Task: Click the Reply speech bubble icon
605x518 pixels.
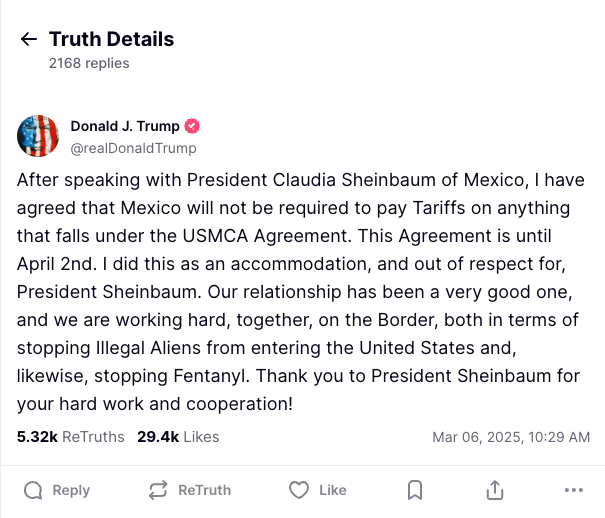Action: [x=33, y=490]
